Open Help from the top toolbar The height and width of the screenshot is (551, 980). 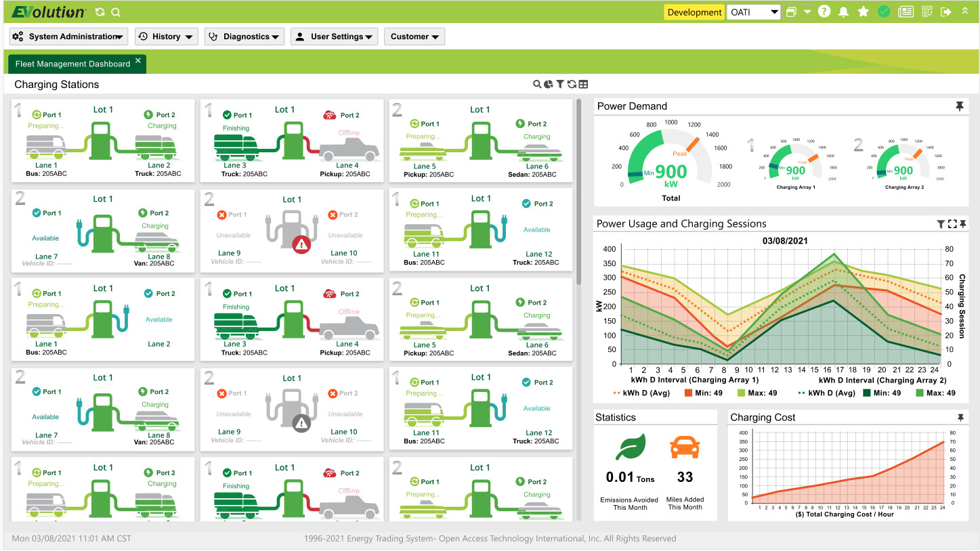coord(824,12)
